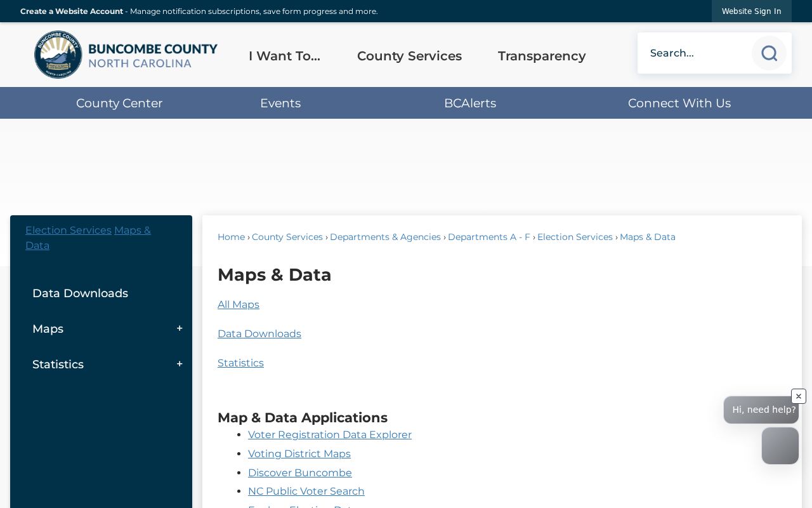Click Election Services in the breadcrumb
The image size is (812, 508).
575,237
